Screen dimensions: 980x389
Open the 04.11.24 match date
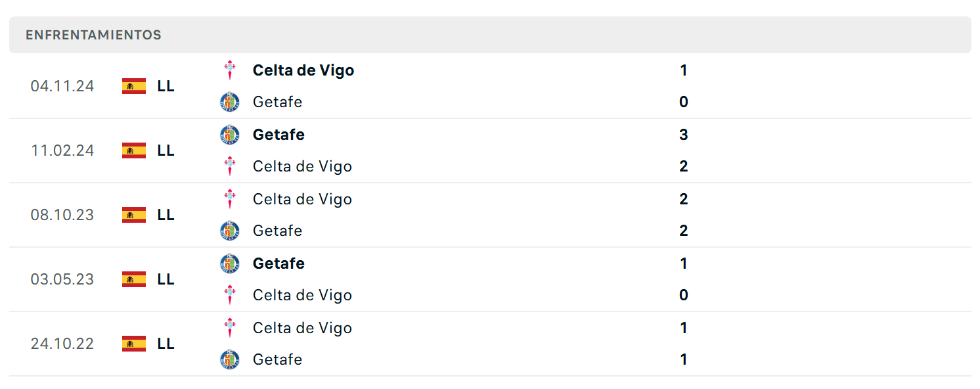coord(62,86)
